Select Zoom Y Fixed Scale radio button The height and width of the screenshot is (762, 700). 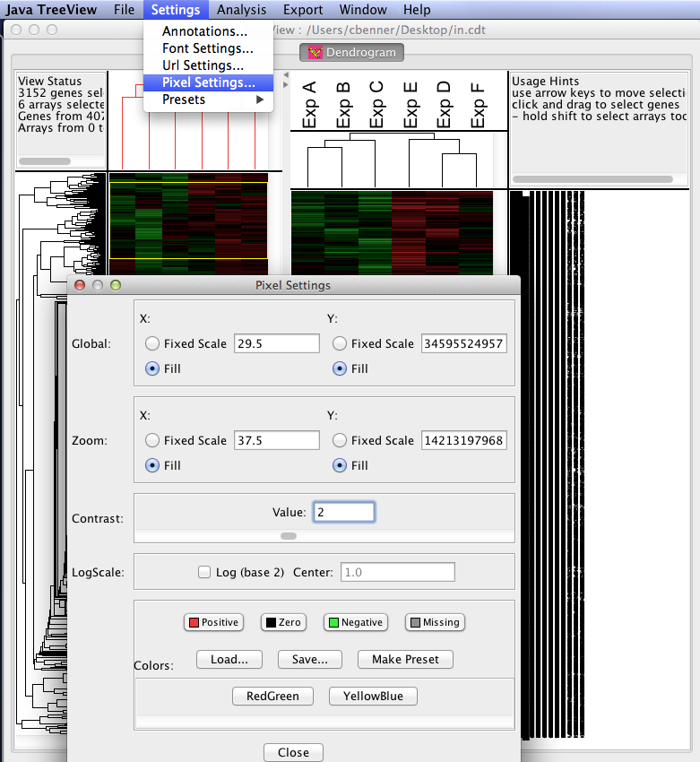tap(340, 440)
